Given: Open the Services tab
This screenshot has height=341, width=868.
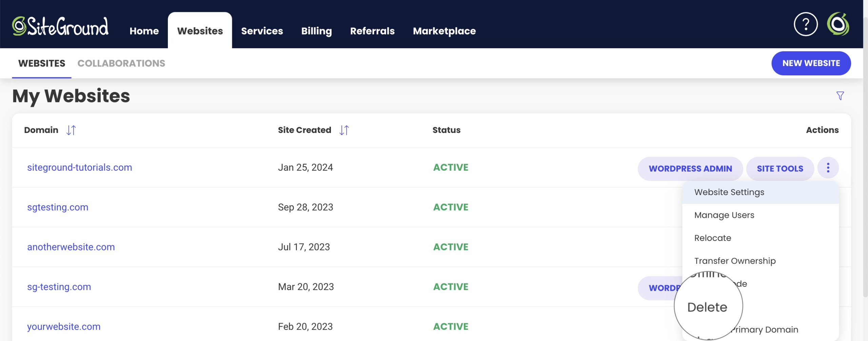Looking at the screenshot, I should tap(262, 31).
